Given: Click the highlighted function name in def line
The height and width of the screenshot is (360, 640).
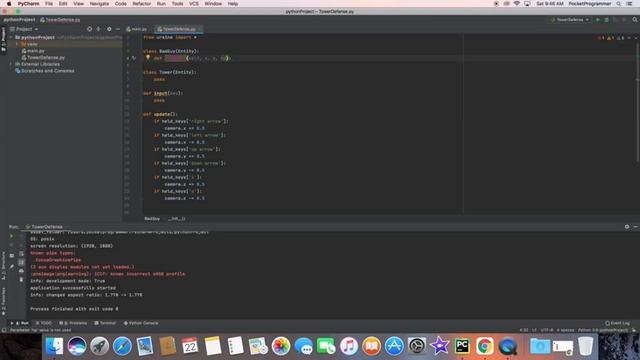Looking at the screenshot, I should pos(175,58).
